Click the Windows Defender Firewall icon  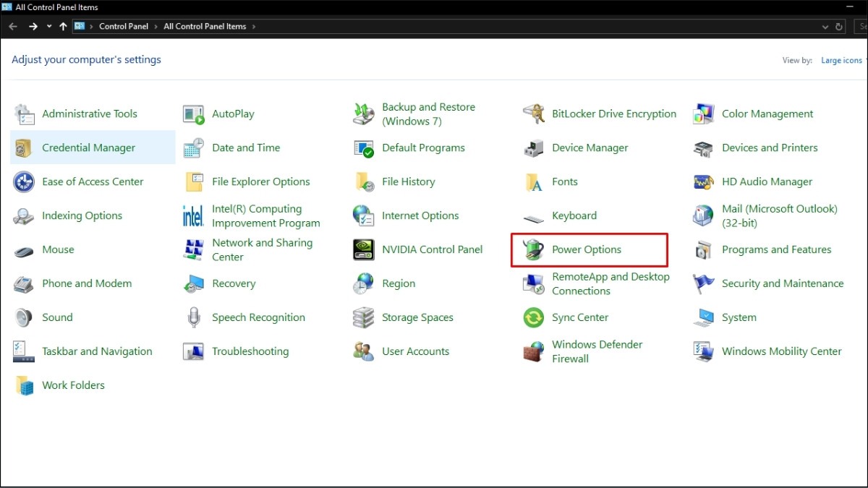point(533,352)
